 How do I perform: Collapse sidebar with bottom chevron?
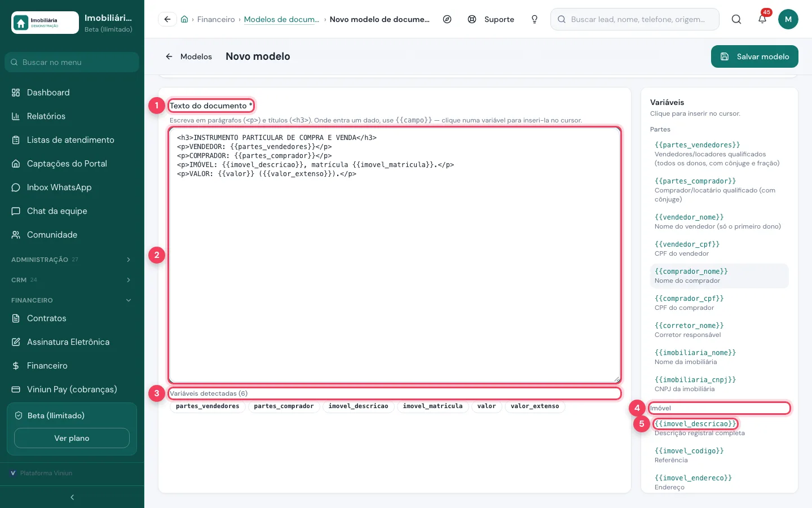[x=72, y=497]
